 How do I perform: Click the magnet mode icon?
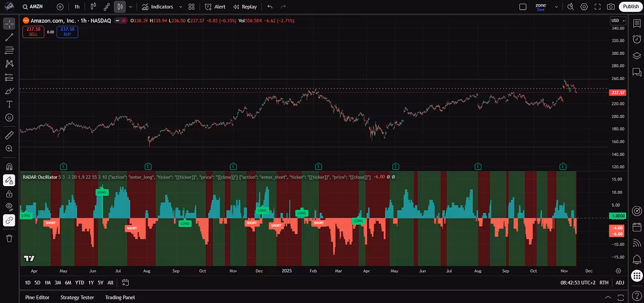coord(9,167)
